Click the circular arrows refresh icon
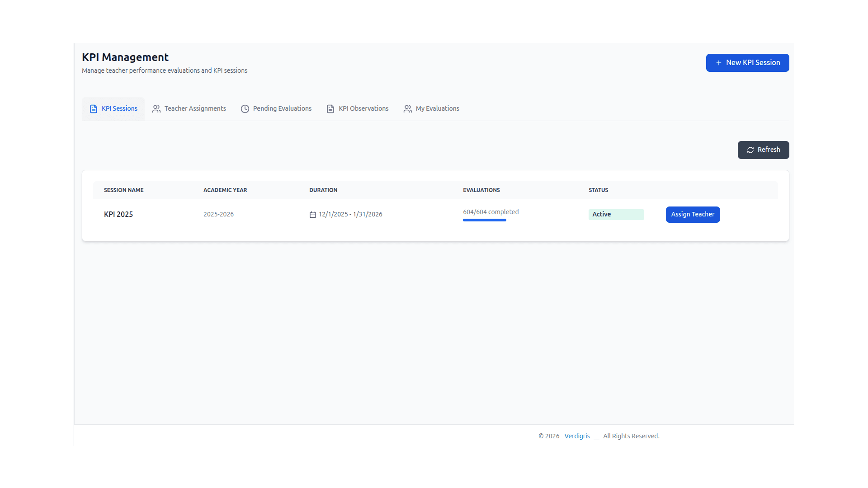This screenshot has width=868, height=488. coord(750,150)
